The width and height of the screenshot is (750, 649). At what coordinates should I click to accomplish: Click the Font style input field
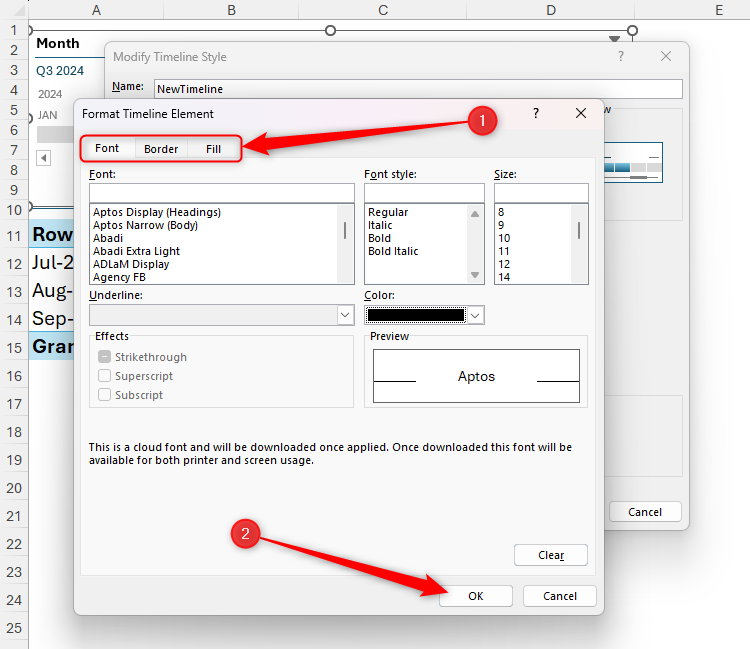[x=424, y=193]
